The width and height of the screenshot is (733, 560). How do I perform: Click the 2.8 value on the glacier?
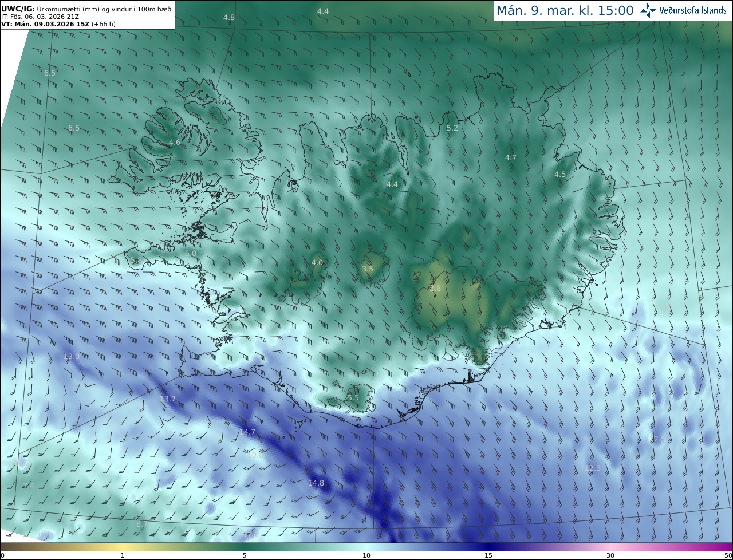coord(435,289)
